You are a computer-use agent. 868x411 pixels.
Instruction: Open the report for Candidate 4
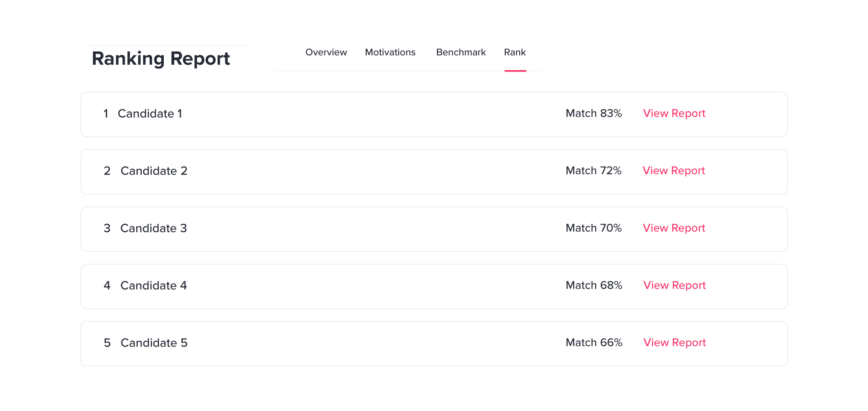coord(674,285)
